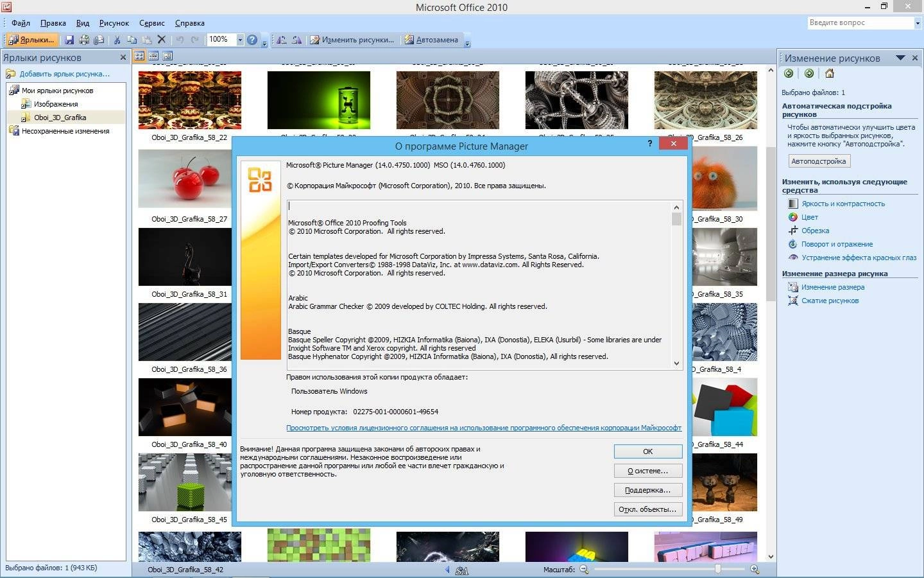Click the Cut scissors icon

(117, 40)
